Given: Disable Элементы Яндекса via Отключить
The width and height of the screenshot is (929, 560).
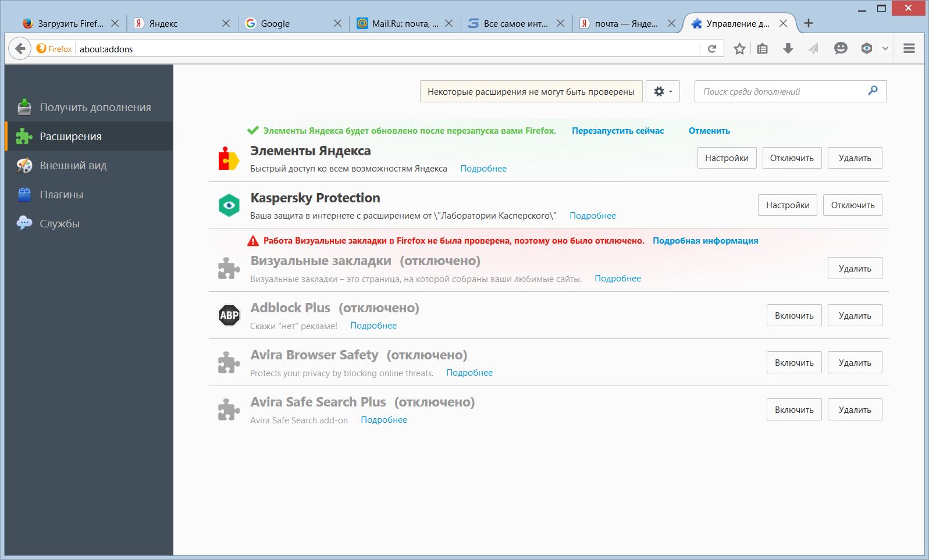Looking at the screenshot, I should [792, 158].
